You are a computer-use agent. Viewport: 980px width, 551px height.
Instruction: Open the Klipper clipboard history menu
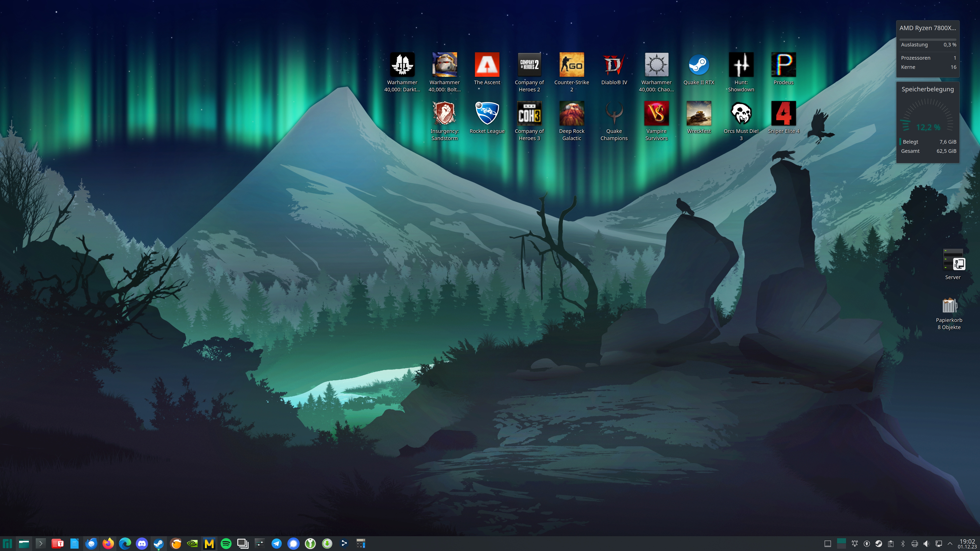pyautogui.click(x=891, y=544)
